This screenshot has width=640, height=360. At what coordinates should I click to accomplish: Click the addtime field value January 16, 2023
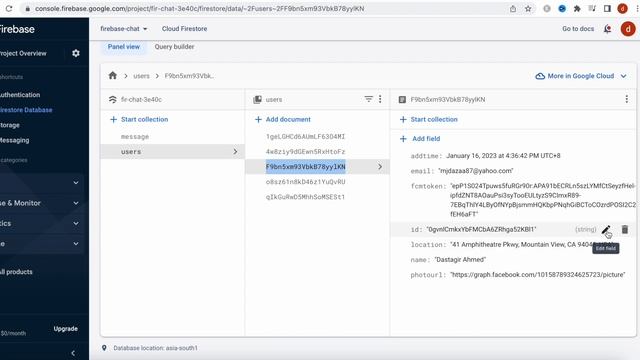coord(503,156)
